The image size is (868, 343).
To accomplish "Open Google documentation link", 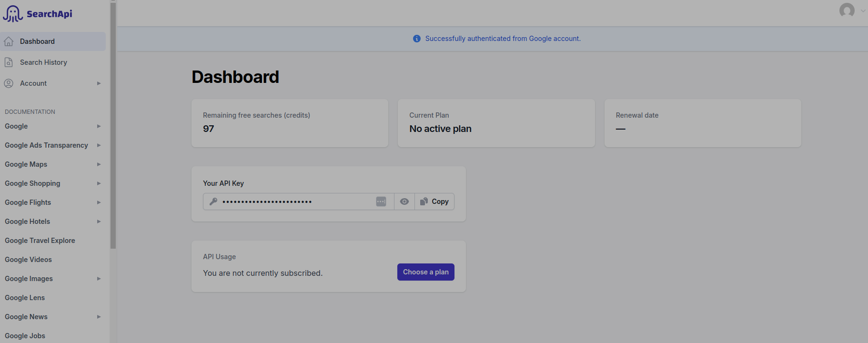I will [x=16, y=126].
